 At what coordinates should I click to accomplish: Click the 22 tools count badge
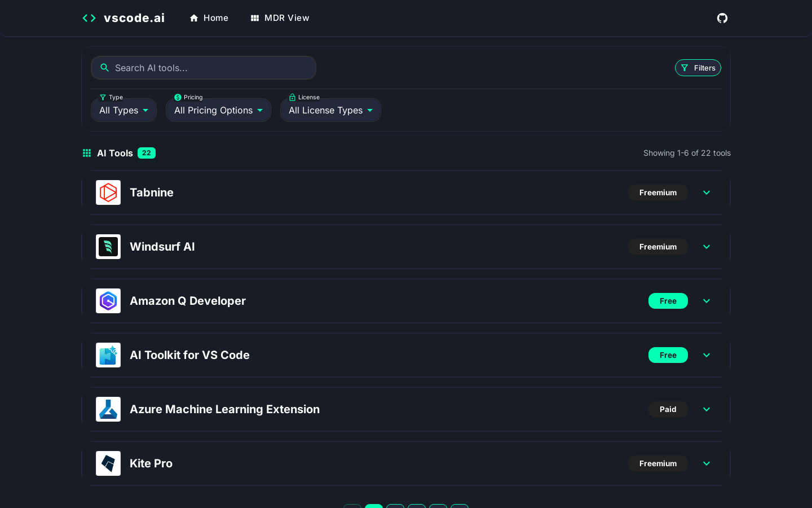[147, 153]
